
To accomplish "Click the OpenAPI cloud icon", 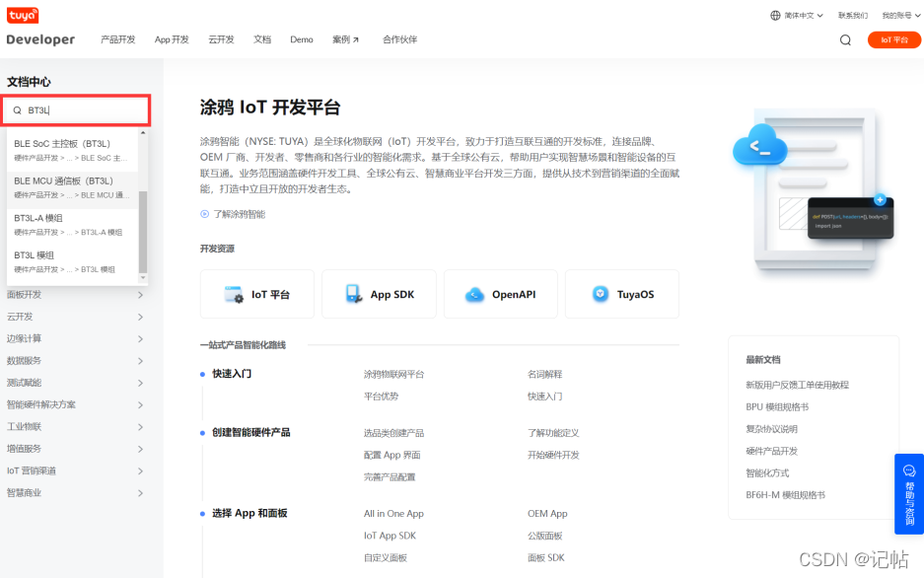I will pos(474,294).
